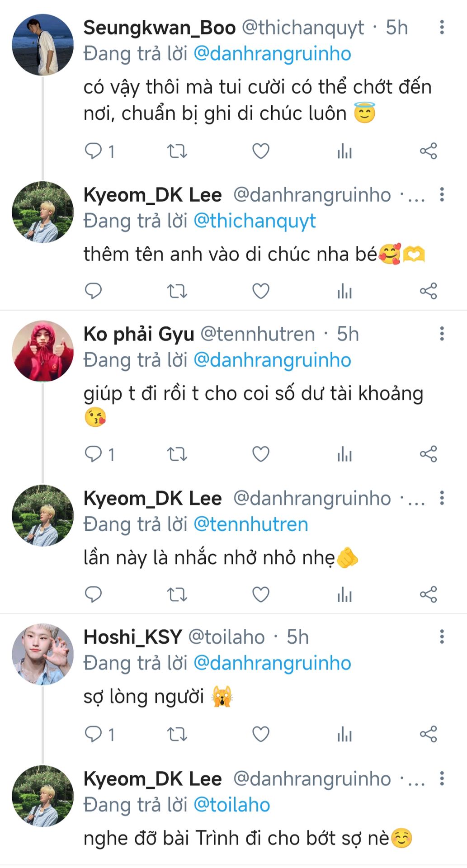The height and width of the screenshot is (868, 467).
Task: Share Hoshi_KSY's 'sợ lòng người' tweet
Action: (x=428, y=735)
